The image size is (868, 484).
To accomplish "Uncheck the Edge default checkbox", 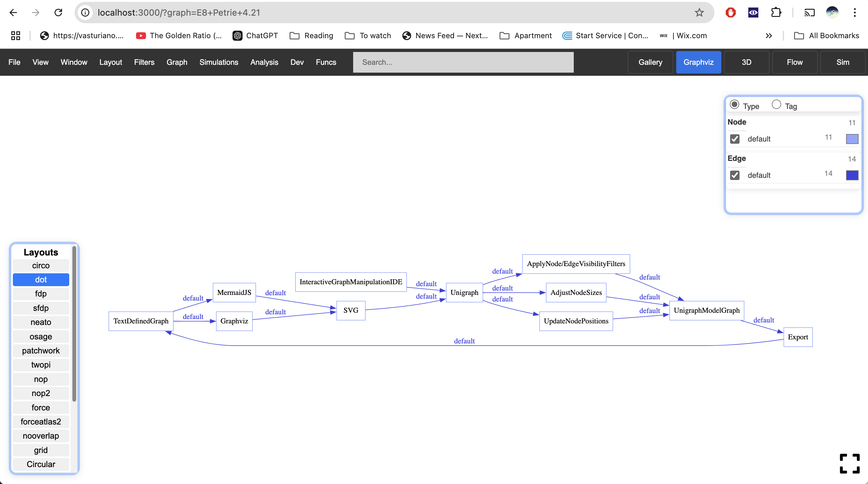I will coord(735,175).
